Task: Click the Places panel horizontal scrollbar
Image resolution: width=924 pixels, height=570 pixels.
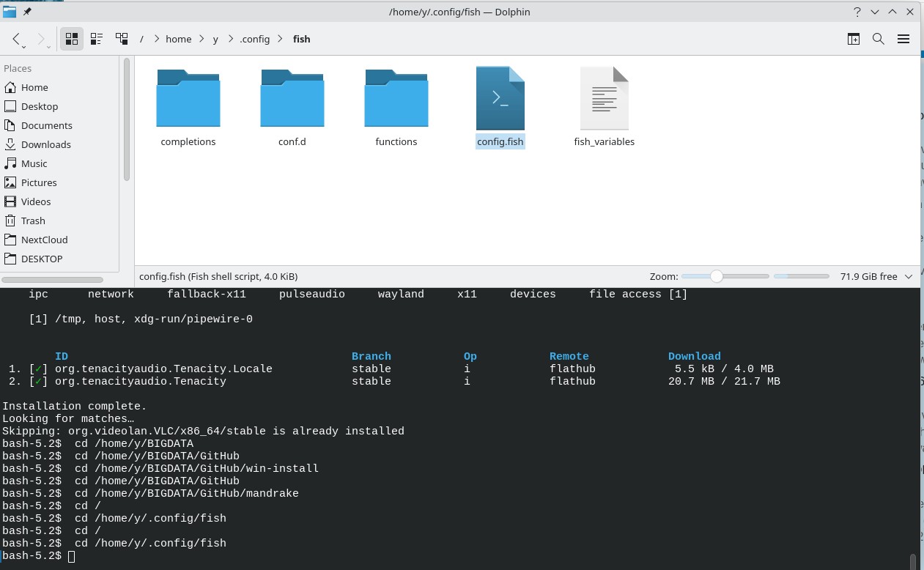Action: click(52, 280)
